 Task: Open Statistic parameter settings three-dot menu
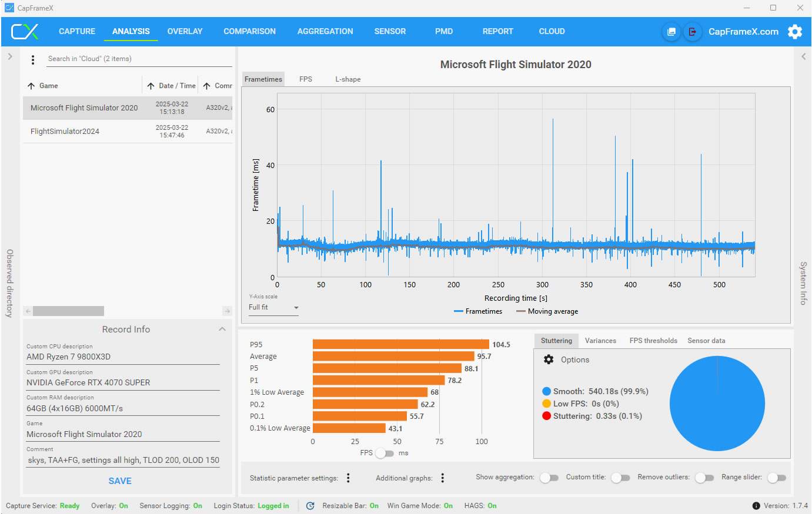[348, 478]
